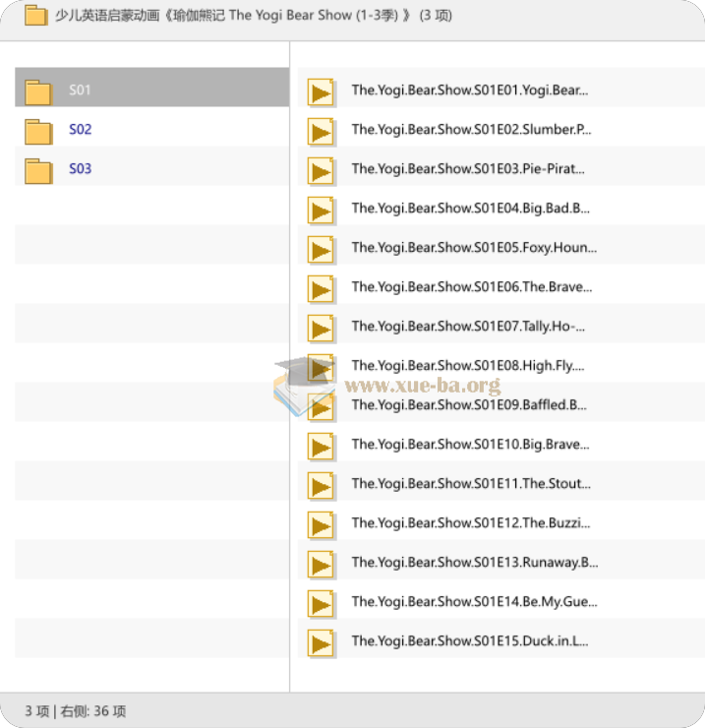705x728 pixels.
Task: Select file name The.Yogi.Bear.Show.S01E14.Be.My.Gue...
Action: click(474, 602)
